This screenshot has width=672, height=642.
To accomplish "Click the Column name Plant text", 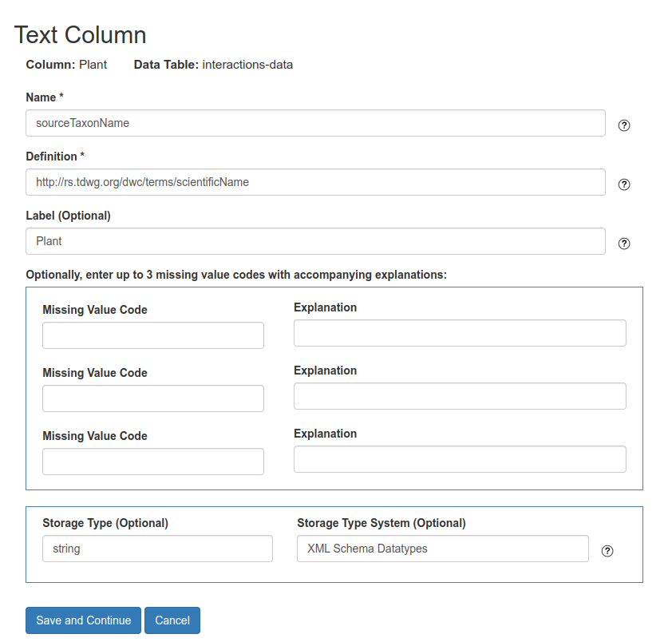I will coord(93,65).
